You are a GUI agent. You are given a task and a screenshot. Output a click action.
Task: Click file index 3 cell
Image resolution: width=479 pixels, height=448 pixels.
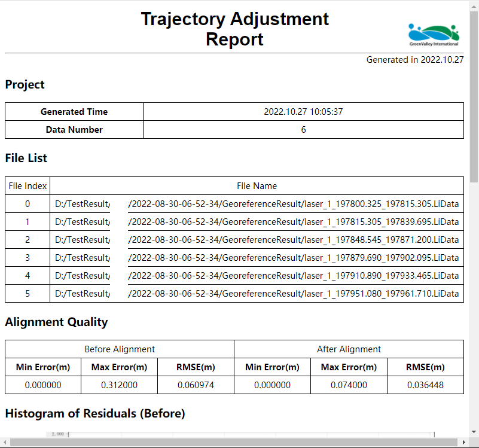(28, 258)
